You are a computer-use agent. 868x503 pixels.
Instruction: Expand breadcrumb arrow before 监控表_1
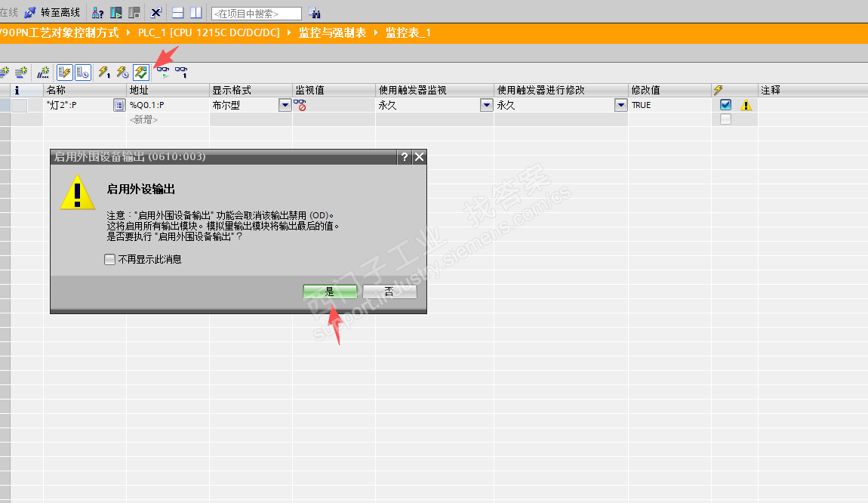pos(376,32)
